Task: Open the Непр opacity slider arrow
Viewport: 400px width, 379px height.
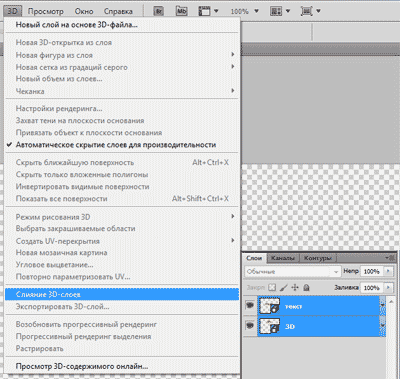Action: pos(388,271)
